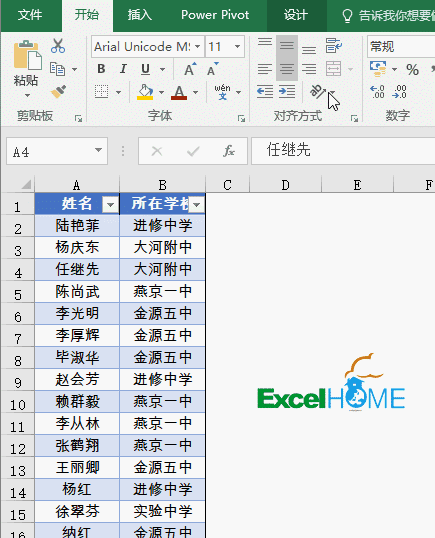Viewport: 435px width, 538px height.
Task: Launch 剪贴板 dialog launcher
Action: tap(79, 119)
